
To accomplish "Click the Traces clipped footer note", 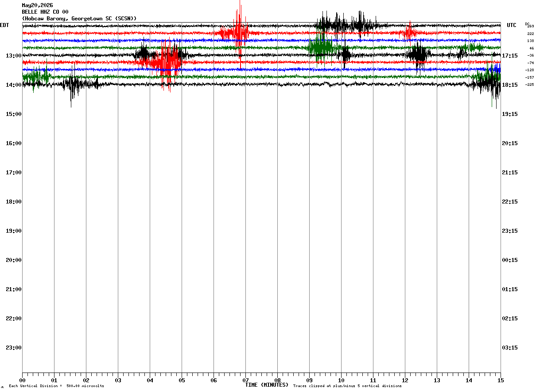I will tap(347, 386).
